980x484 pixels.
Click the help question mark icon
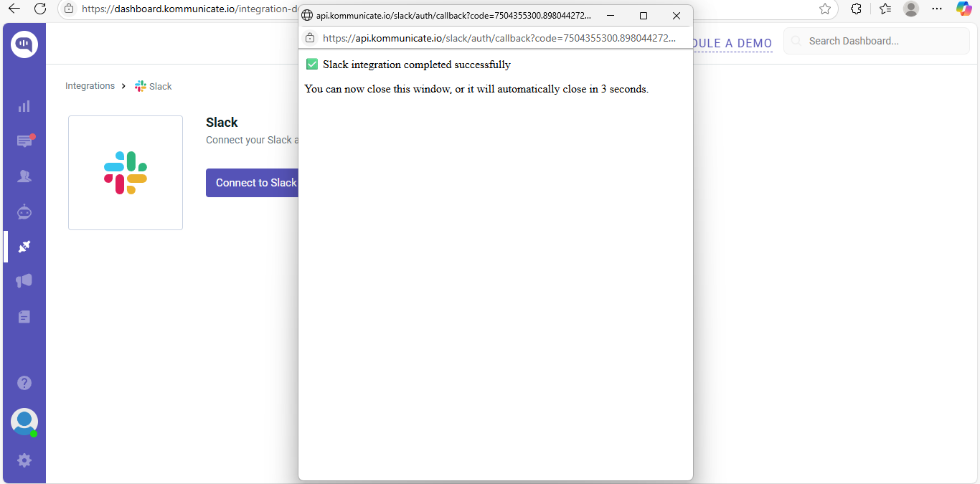tap(24, 383)
